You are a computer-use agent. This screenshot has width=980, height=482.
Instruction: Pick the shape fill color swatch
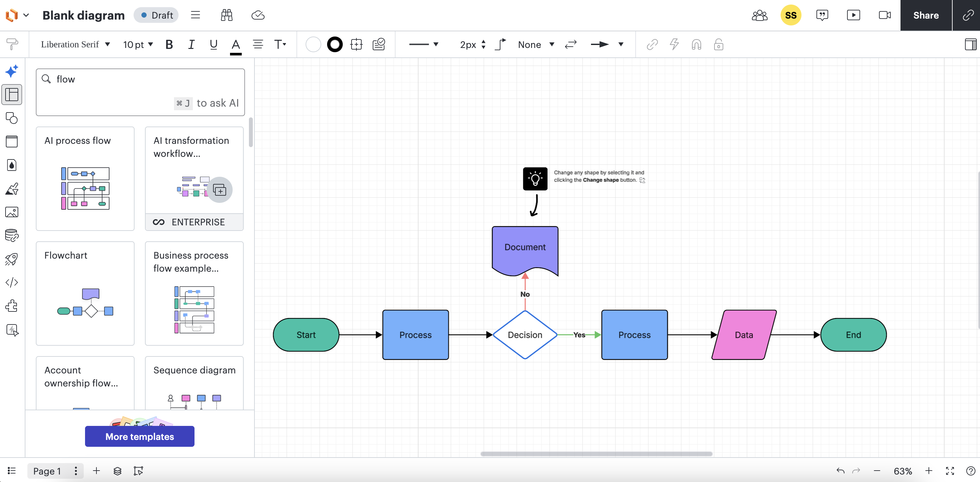(x=313, y=45)
